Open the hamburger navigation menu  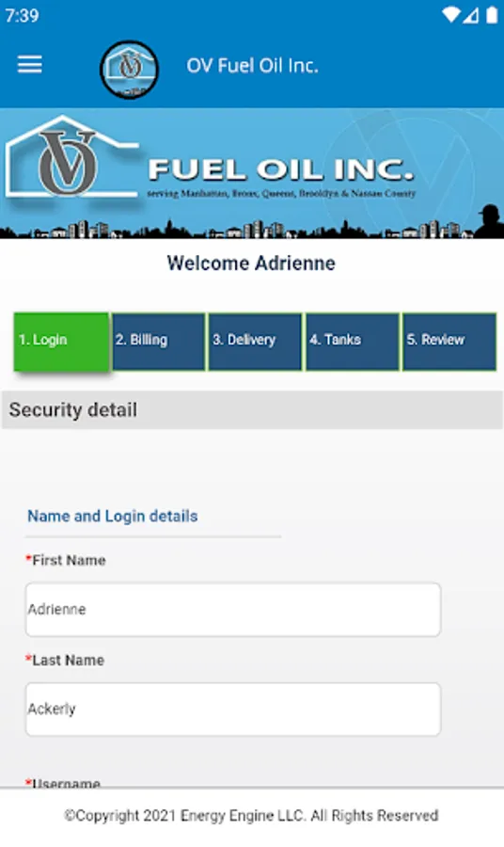tap(30, 64)
